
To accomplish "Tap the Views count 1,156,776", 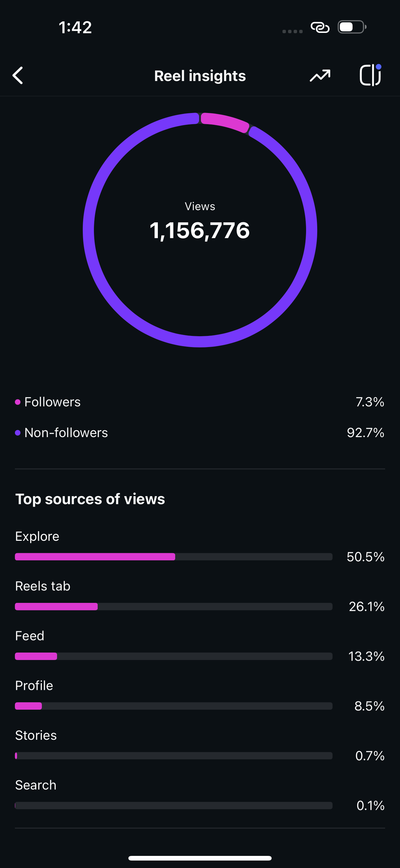I will [x=200, y=230].
